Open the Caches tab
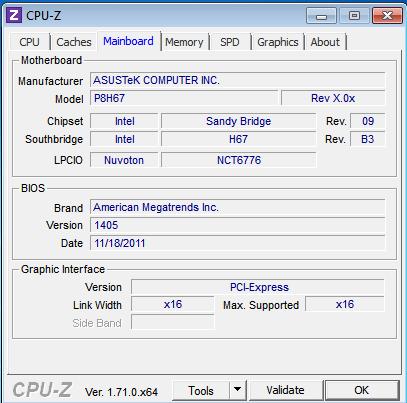 [74, 42]
